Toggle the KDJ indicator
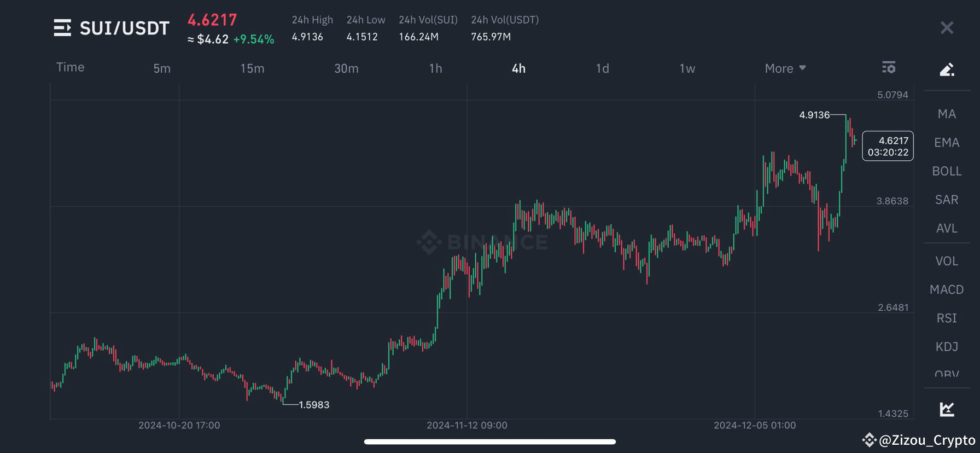Viewport: 980px width, 453px height. point(946,346)
